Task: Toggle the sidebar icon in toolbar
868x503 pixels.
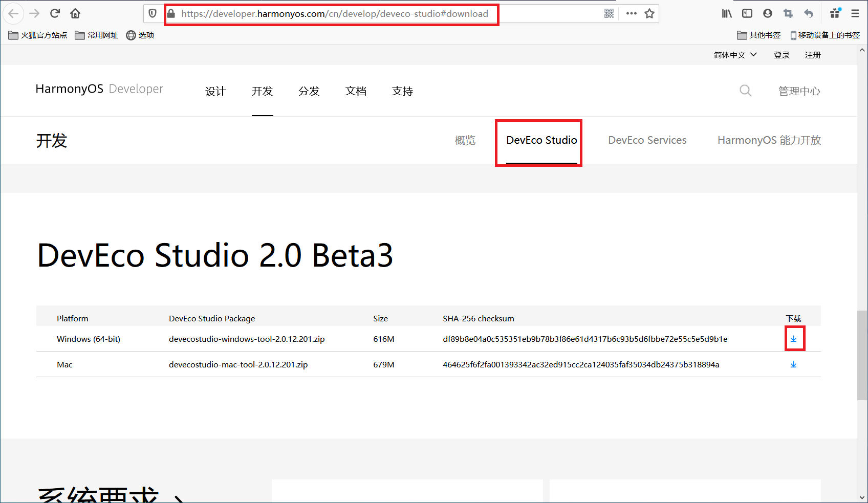Action: (x=747, y=13)
